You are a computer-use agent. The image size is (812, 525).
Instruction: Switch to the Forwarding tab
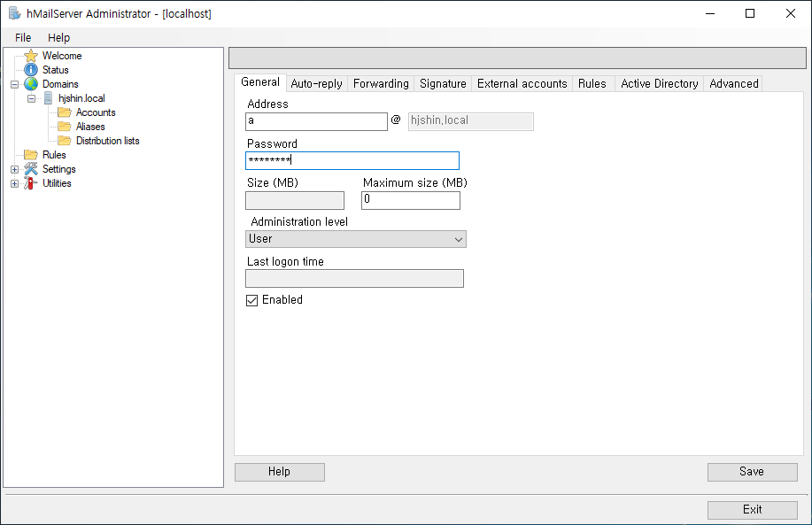381,84
